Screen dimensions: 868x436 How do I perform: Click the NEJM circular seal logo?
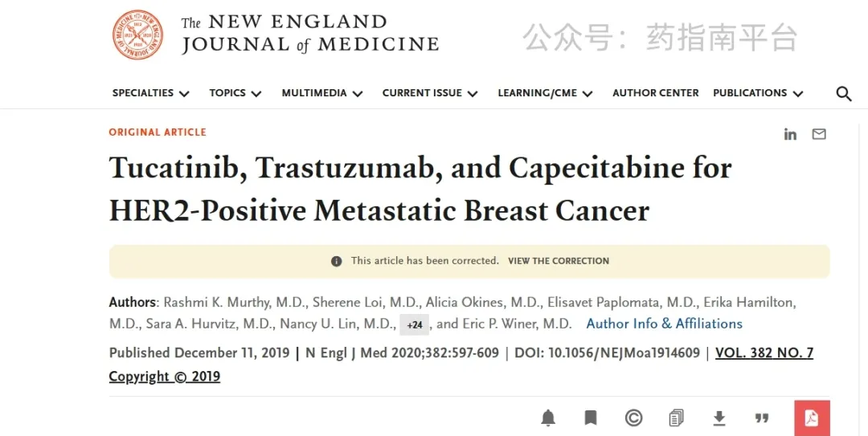pyautogui.click(x=138, y=35)
